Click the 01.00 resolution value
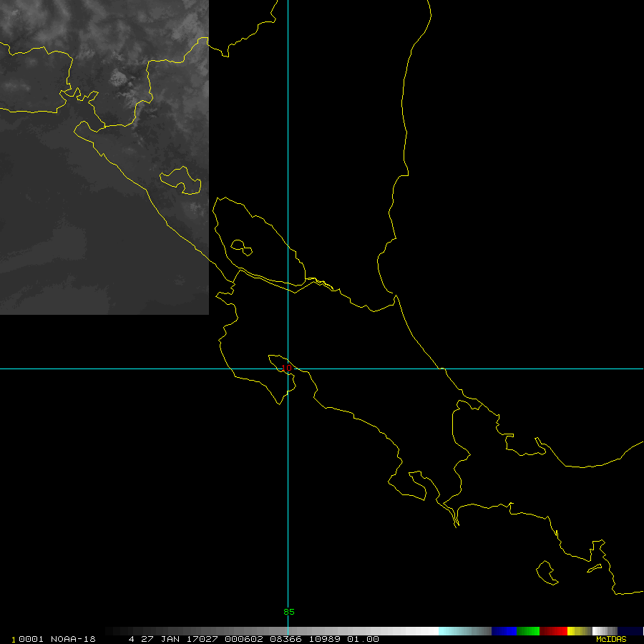 click(x=364, y=639)
